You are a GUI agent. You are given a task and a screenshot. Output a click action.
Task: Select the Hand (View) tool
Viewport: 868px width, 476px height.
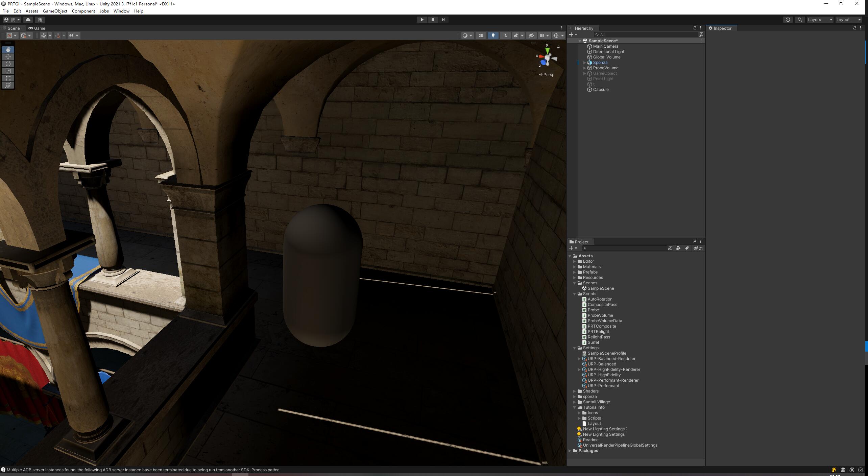point(8,49)
